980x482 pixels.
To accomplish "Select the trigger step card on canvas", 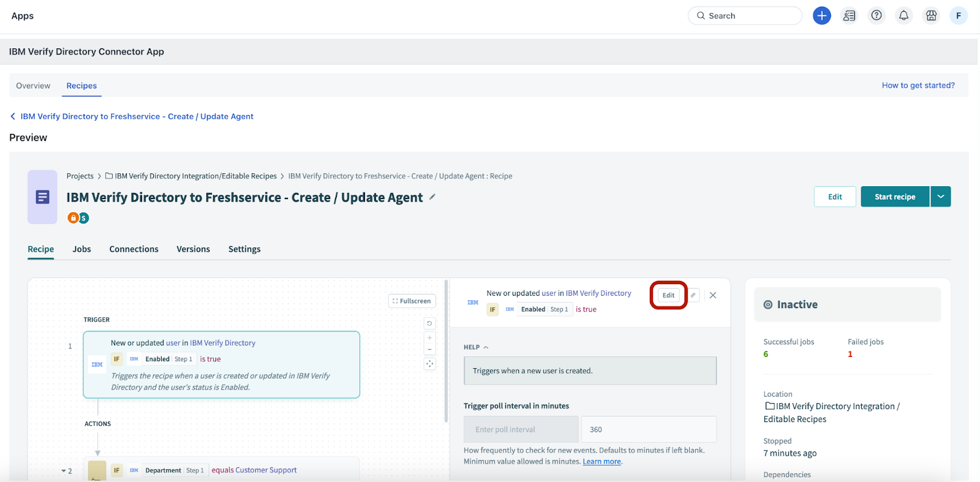I will [221, 364].
